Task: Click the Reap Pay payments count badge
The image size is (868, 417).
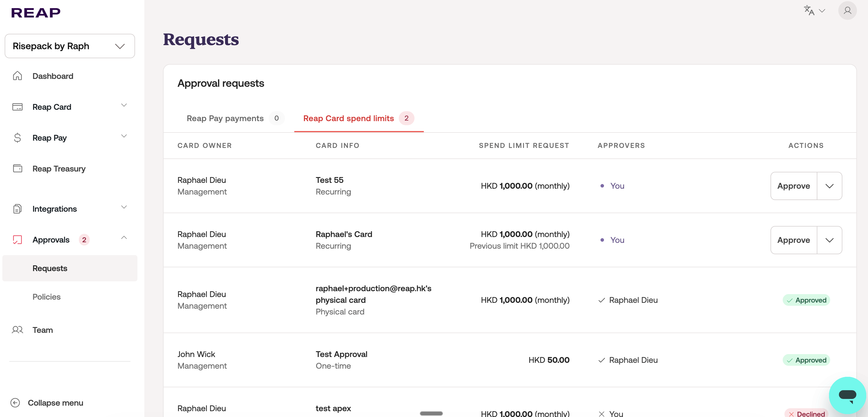Action: pyautogui.click(x=276, y=118)
